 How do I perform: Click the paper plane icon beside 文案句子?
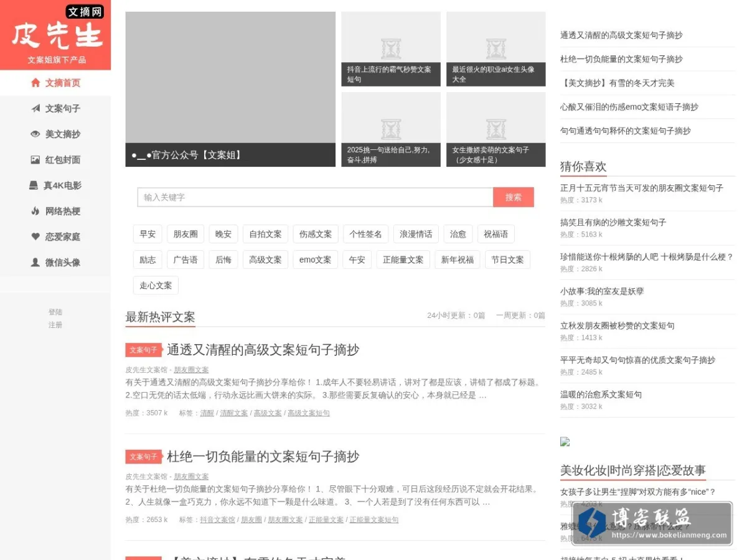pos(35,108)
